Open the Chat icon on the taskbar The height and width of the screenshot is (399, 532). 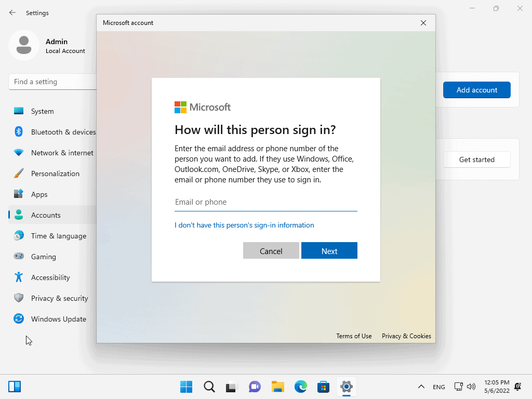click(255, 387)
